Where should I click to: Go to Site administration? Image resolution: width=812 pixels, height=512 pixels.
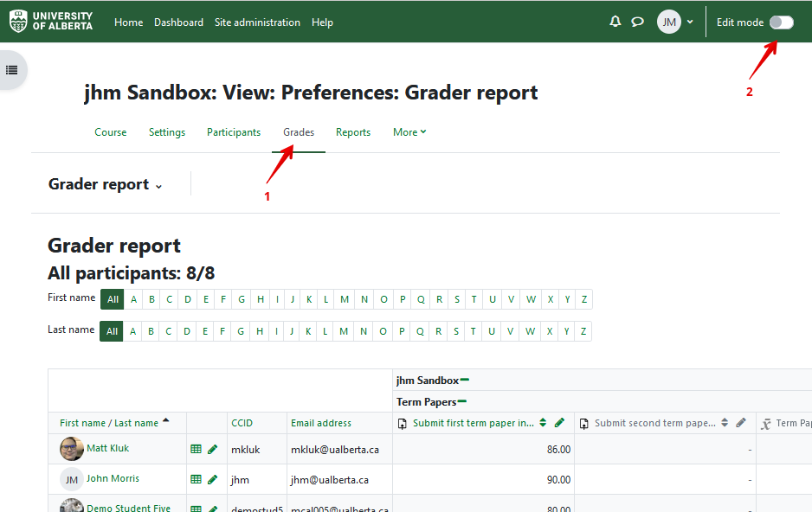coord(257,22)
